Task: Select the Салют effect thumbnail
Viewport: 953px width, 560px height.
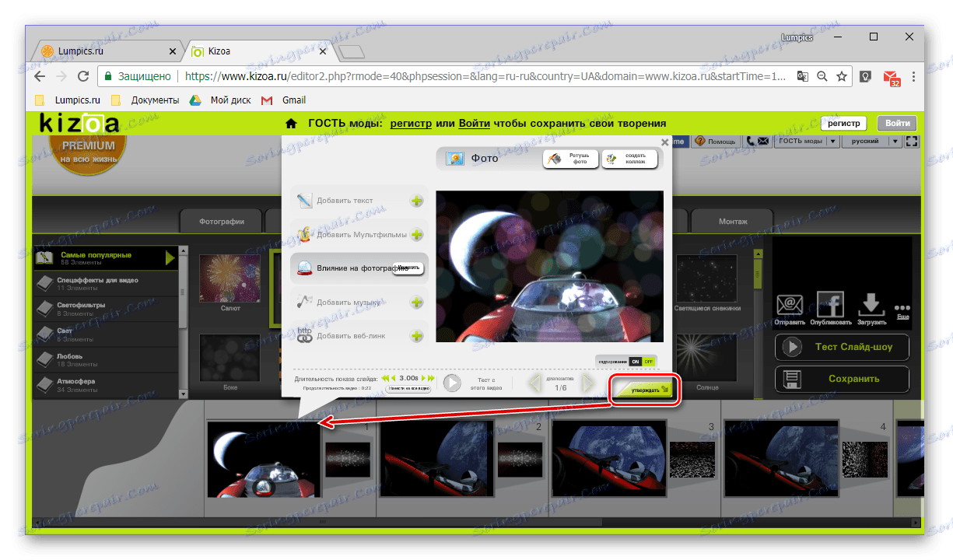Action: click(230, 278)
